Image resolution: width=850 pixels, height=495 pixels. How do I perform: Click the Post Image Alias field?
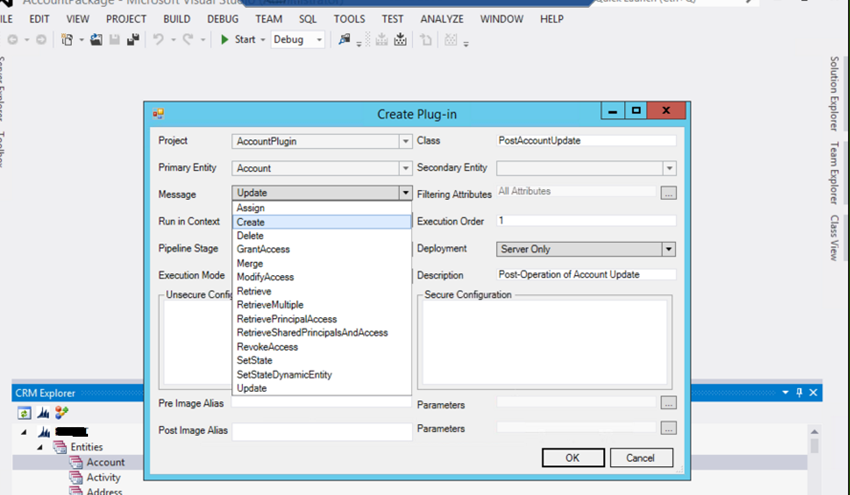[x=322, y=432]
